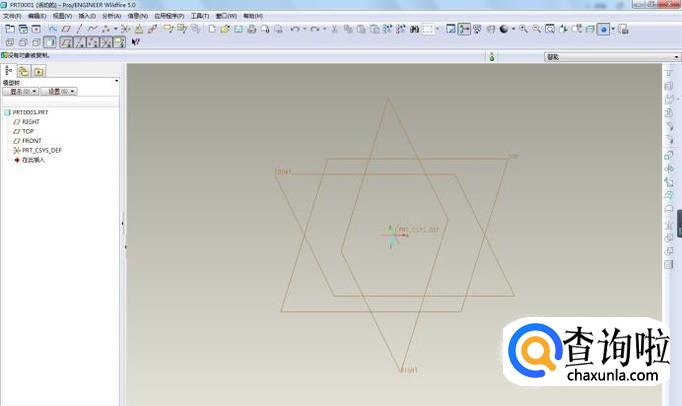Toggle coordinate systems display

click(x=106, y=42)
